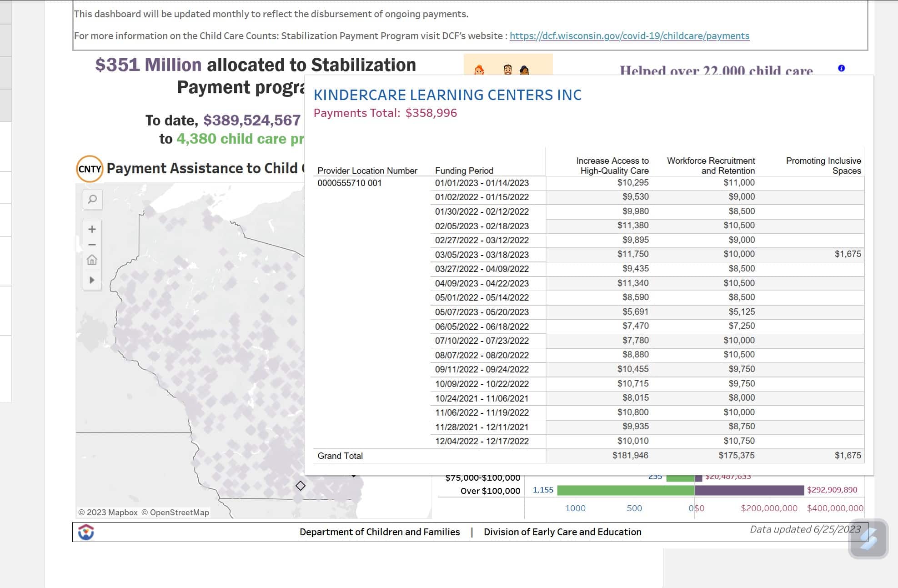Click the $11,000 Workforce Recruitment amount

(x=739, y=182)
